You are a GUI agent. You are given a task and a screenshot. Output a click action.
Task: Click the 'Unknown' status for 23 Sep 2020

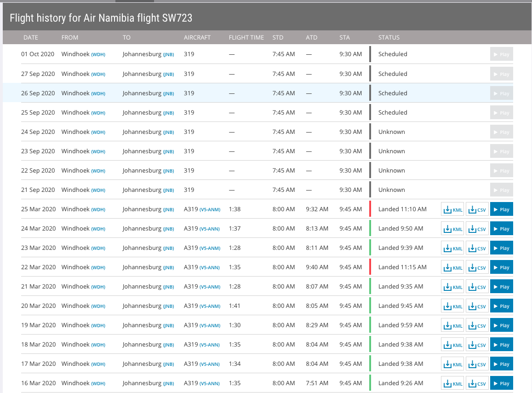[392, 151]
